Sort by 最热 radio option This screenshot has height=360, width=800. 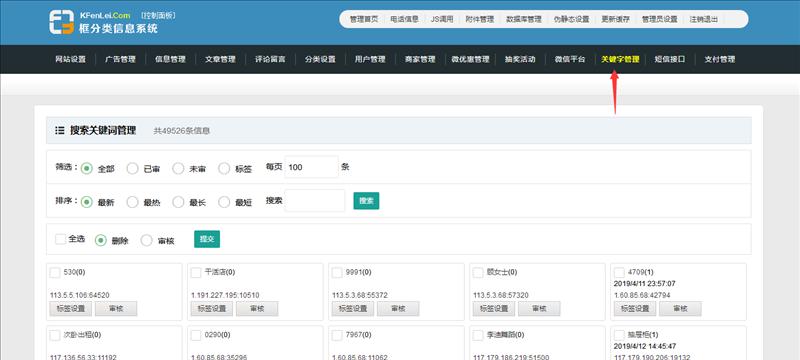point(133,202)
